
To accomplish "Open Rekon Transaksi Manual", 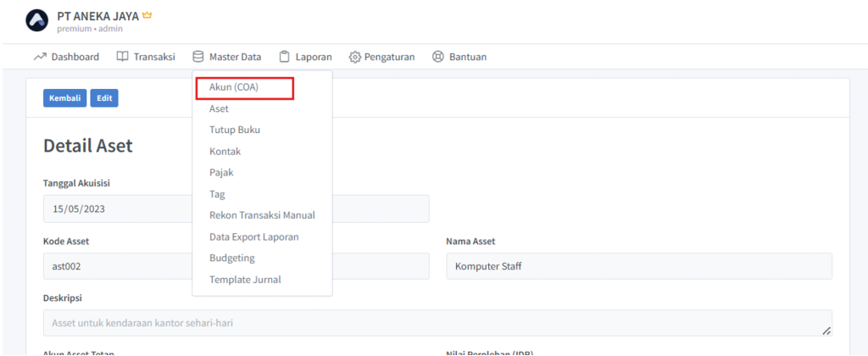I will (x=262, y=215).
